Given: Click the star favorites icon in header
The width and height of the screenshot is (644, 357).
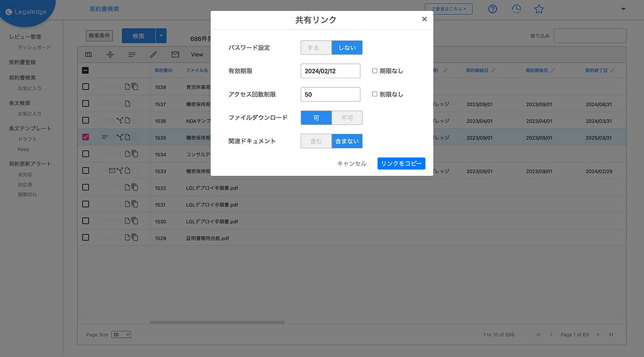Looking at the screenshot, I should click(539, 9).
